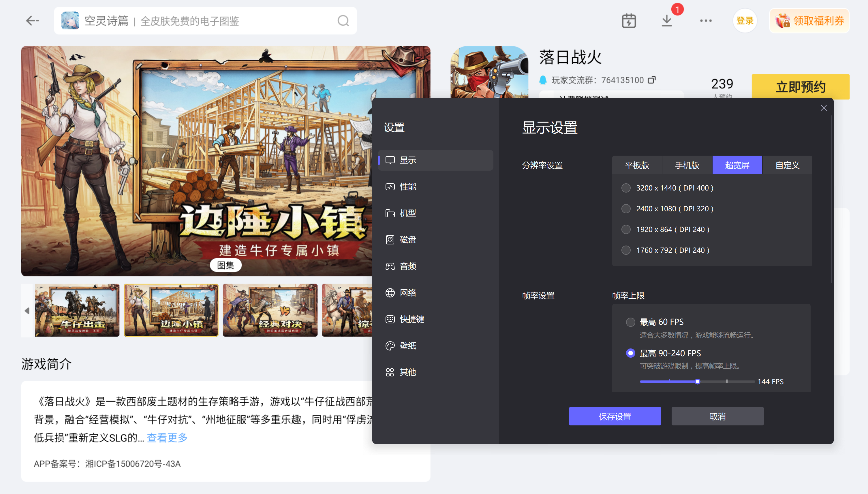The image size is (868, 494).
Task: Click the 取消 button
Action: 717,416
